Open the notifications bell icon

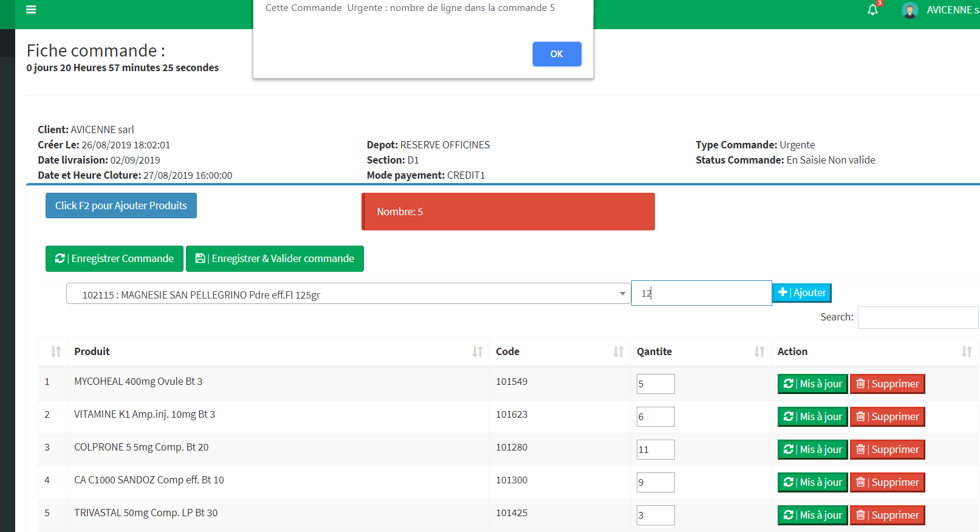coord(872,10)
